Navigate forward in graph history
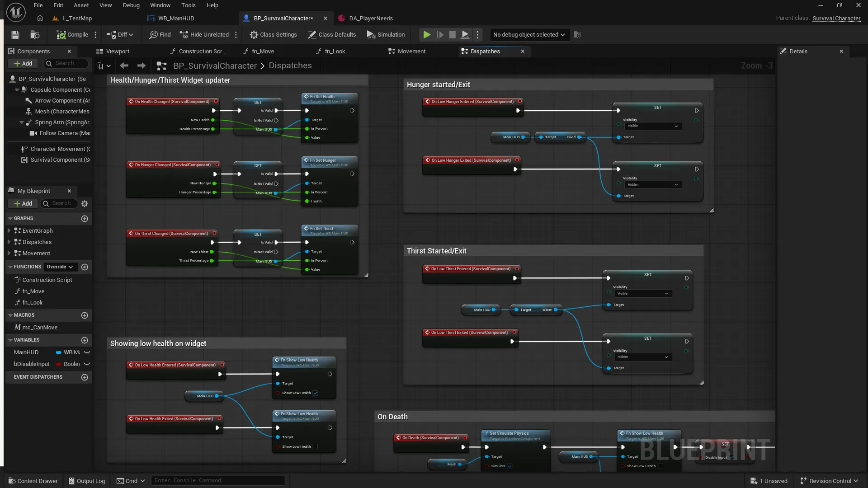The image size is (868, 488). click(142, 66)
